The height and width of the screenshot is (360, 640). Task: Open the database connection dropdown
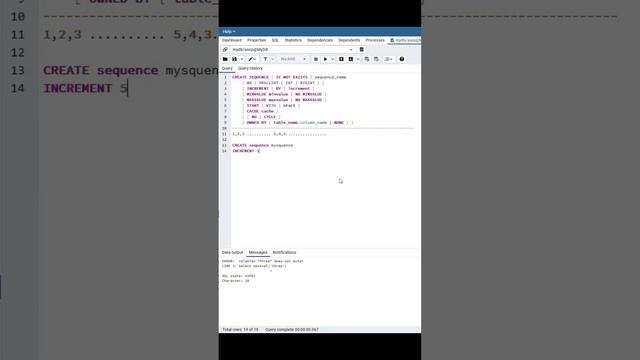[351, 49]
